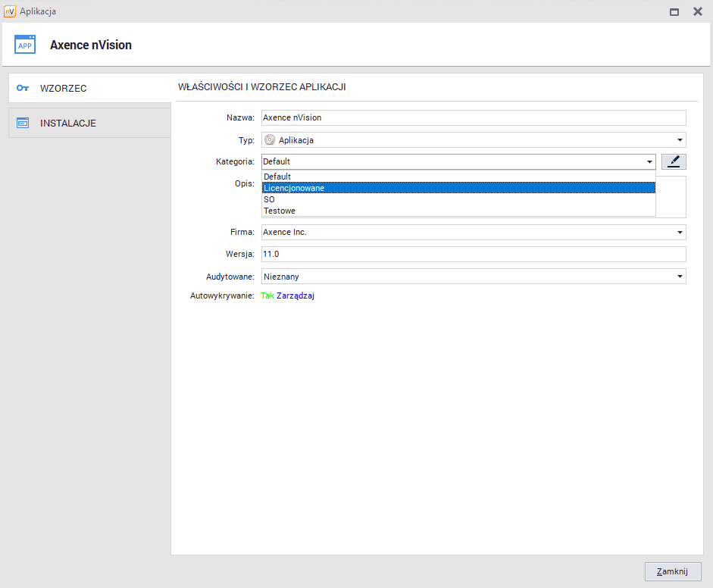Open the Firma dropdown list
713x588 pixels.
pyautogui.click(x=680, y=233)
